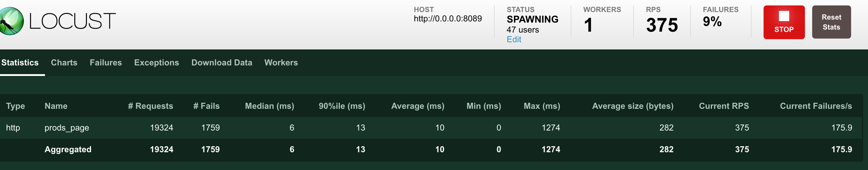
Task: Switch to the Charts tab
Action: 64,63
